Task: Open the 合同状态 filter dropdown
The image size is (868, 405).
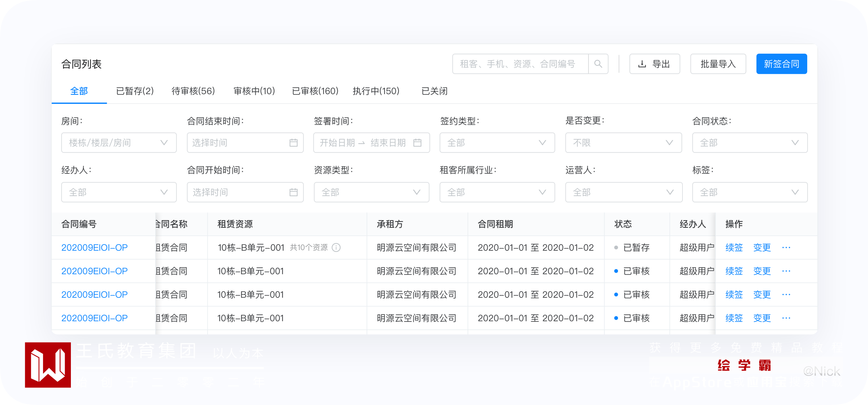Action: pyautogui.click(x=749, y=143)
